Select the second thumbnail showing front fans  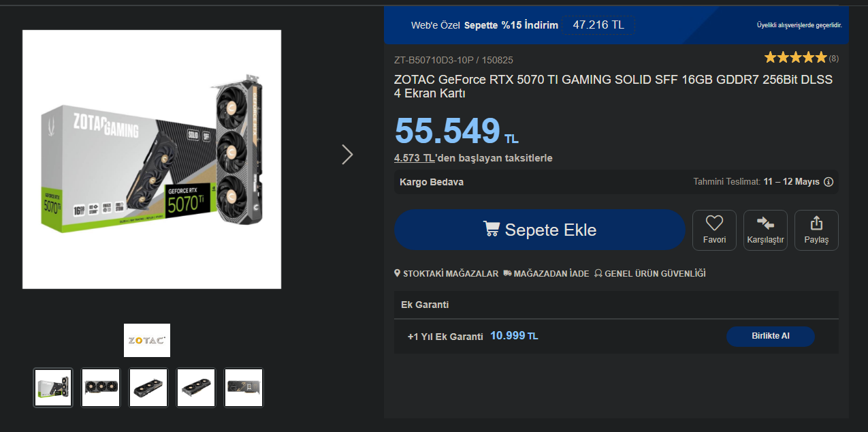tap(101, 388)
